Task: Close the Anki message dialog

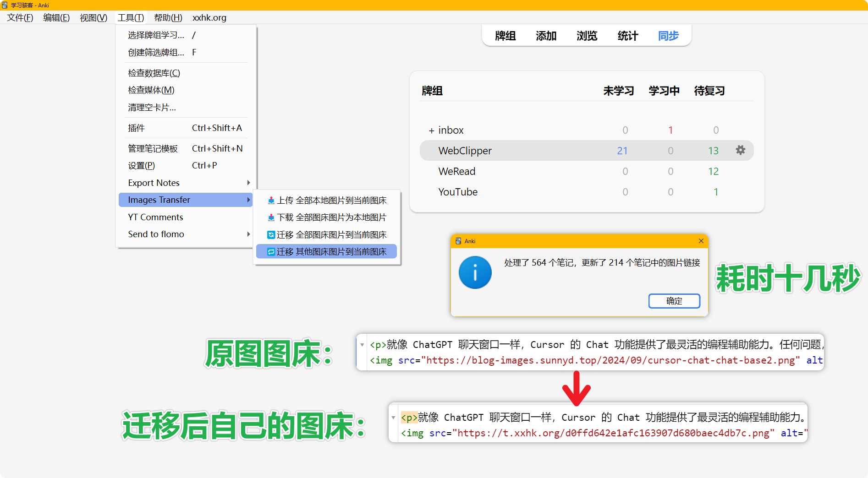Action: (x=701, y=241)
